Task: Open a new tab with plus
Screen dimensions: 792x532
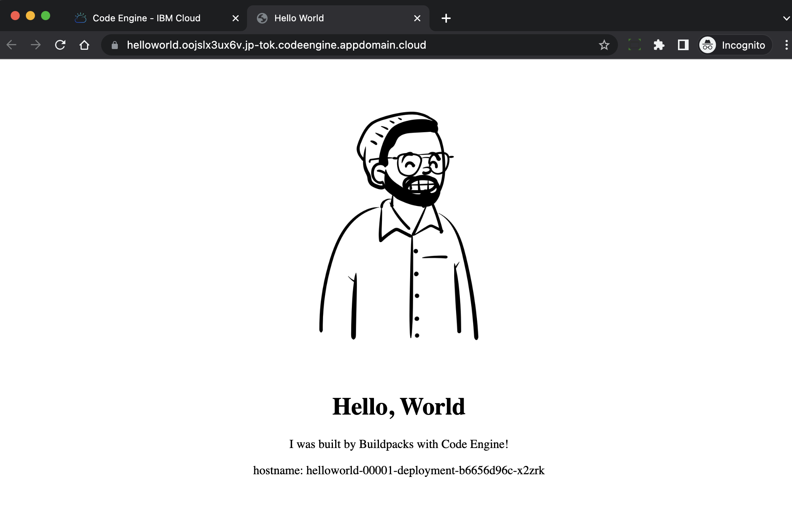Action: (x=446, y=18)
